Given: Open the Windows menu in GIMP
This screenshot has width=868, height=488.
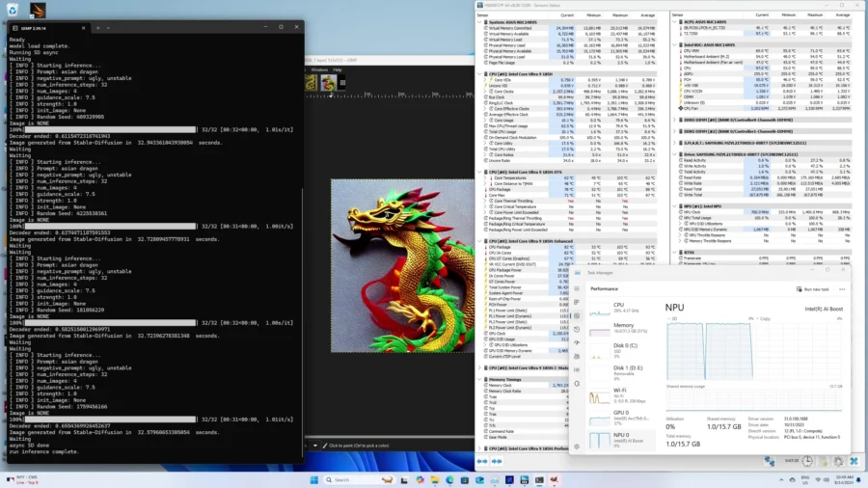Looking at the screenshot, I should pos(319,69).
